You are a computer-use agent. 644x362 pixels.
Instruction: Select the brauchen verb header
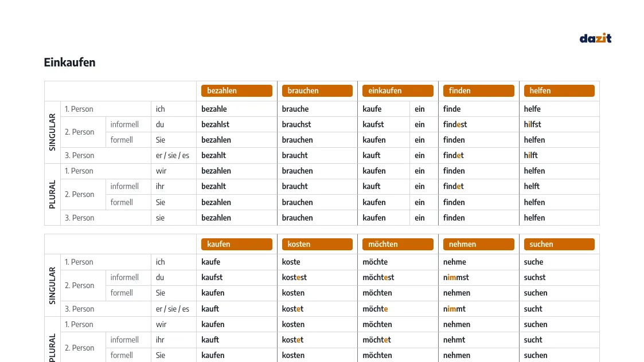click(x=317, y=91)
